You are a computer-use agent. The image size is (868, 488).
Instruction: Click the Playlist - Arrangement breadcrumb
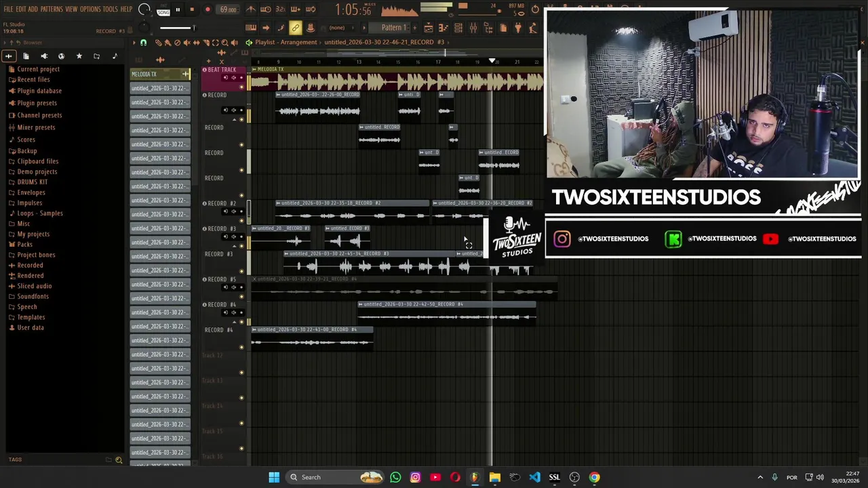[x=286, y=42]
